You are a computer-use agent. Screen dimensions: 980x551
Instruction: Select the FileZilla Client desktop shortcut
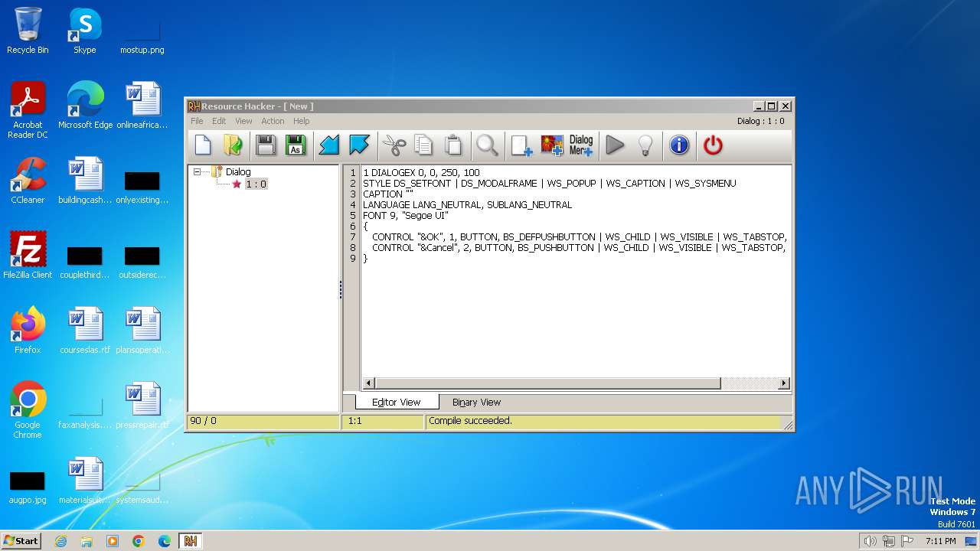click(x=28, y=256)
